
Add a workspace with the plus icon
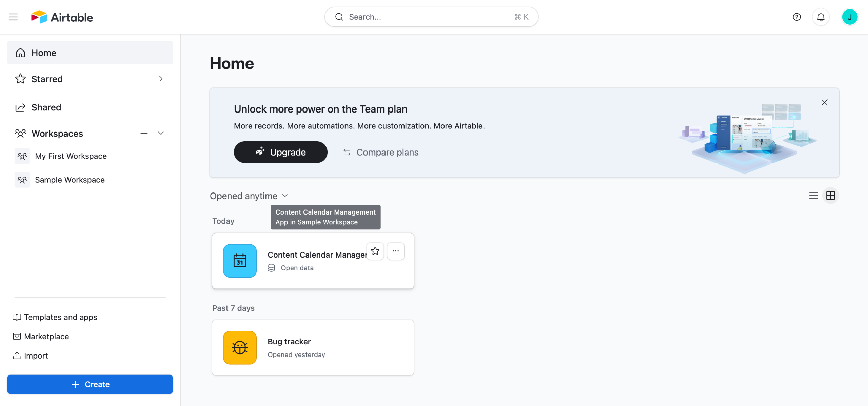click(x=144, y=133)
